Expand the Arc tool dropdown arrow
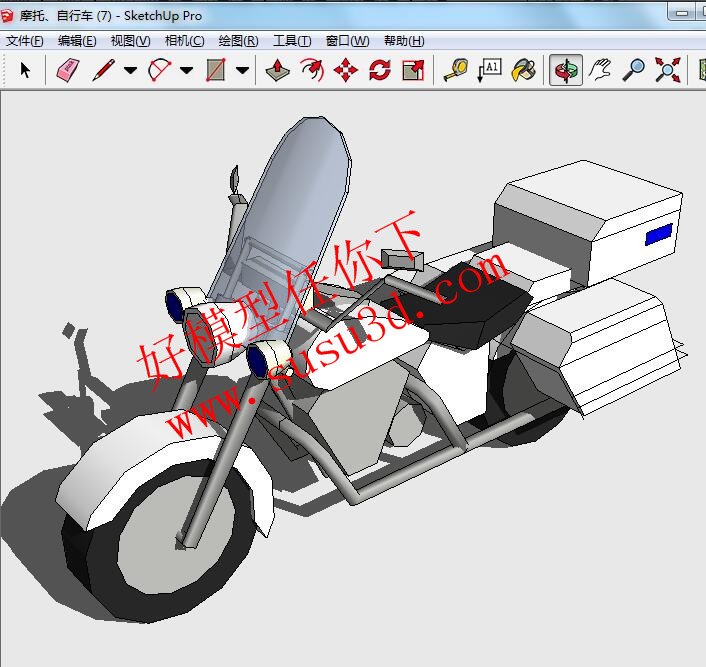 [x=186, y=70]
